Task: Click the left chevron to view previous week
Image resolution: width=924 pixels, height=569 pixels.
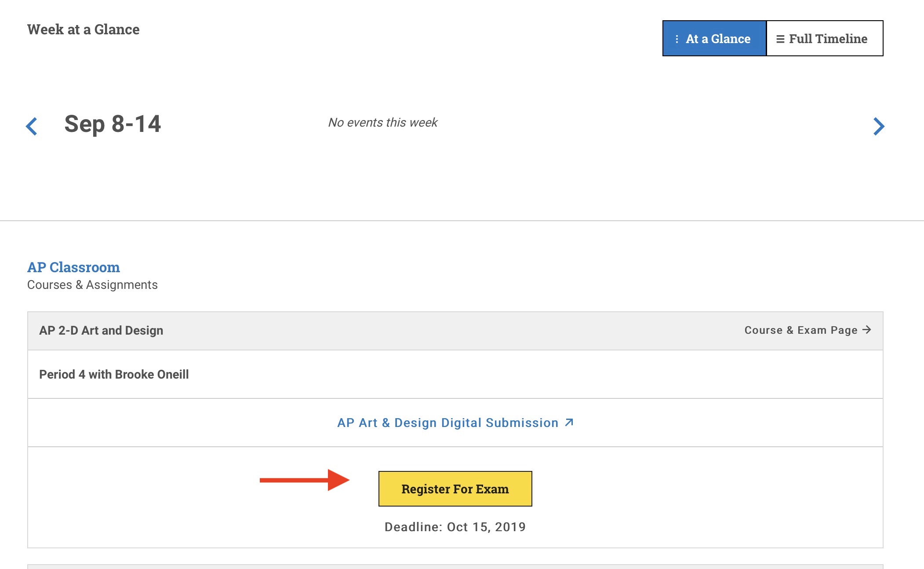Action: tap(31, 126)
